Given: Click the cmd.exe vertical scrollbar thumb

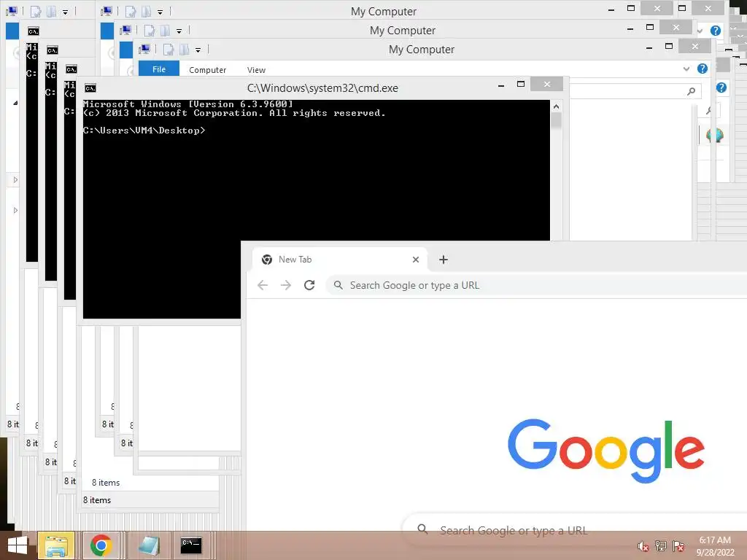Looking at the screenshot, I should (x=556, y=121).
